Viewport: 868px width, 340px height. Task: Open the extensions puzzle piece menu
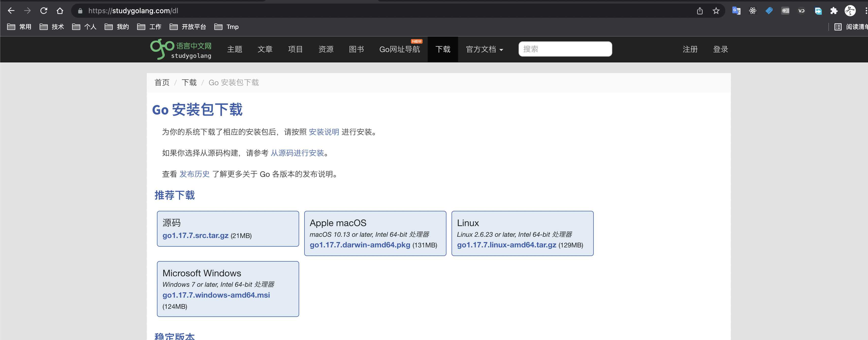click(834, 11)
